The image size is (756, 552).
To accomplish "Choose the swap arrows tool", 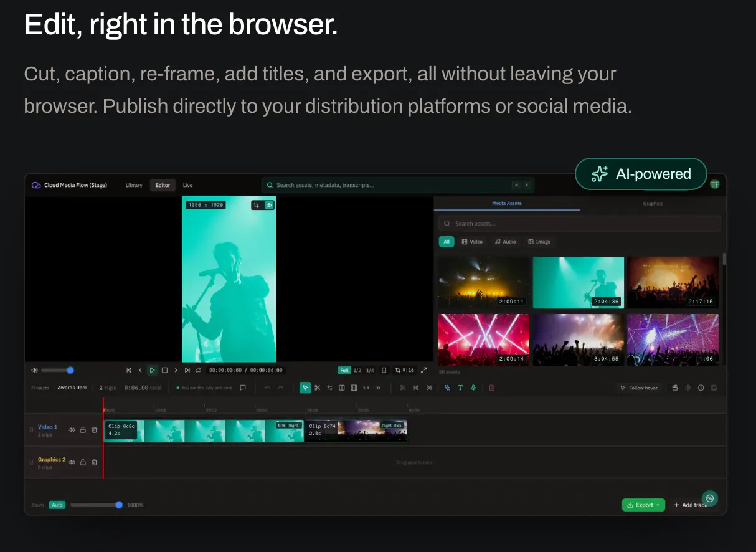I will click(329, 388).
